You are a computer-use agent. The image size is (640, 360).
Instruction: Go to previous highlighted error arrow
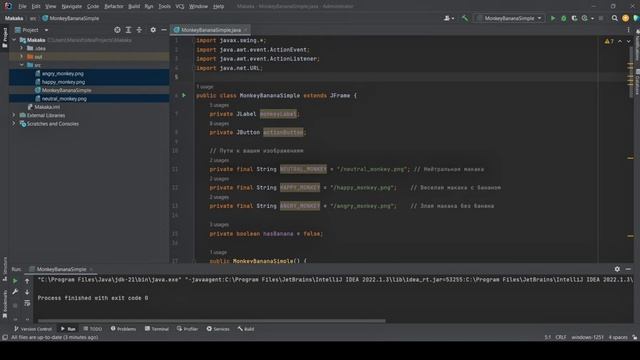click(620, 41)
